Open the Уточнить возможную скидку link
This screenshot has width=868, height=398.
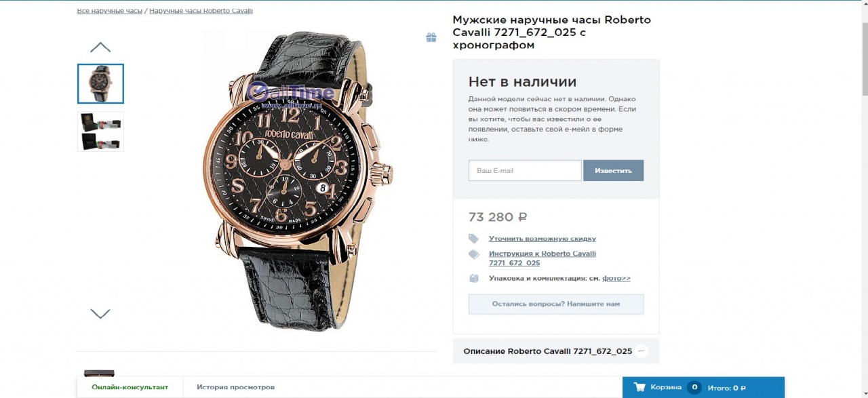[542, 239]
